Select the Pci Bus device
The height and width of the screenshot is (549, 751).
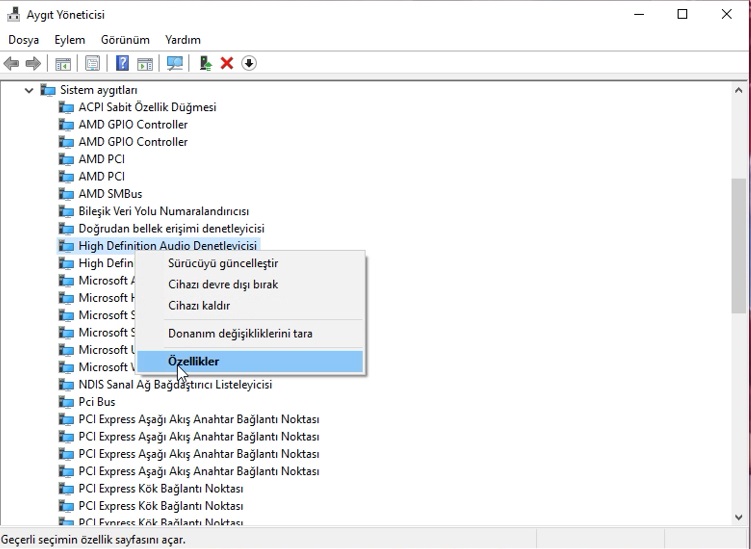tap(97, 401)
